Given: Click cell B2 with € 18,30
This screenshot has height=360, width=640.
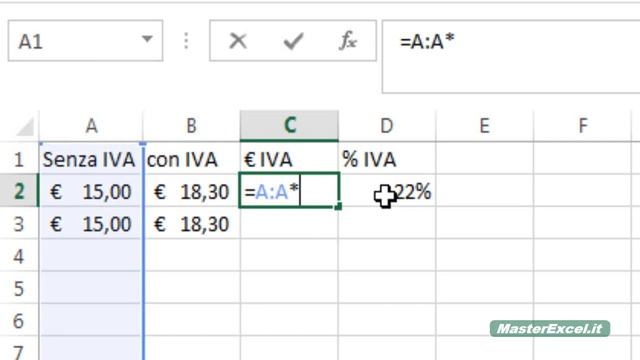Looking at the screenshot, I should click(191, 191).
